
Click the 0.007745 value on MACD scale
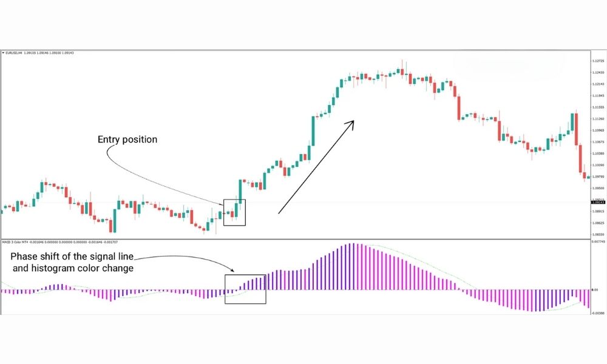[597, 241]
